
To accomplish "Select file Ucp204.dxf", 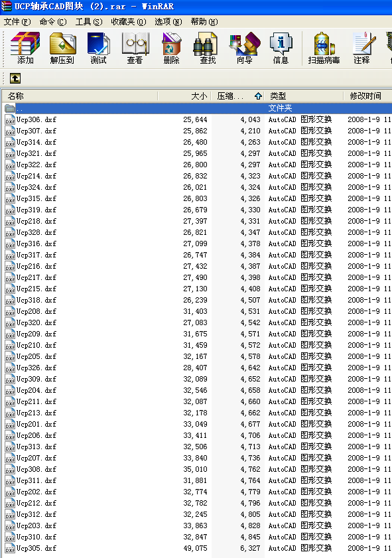I will 36,390.
